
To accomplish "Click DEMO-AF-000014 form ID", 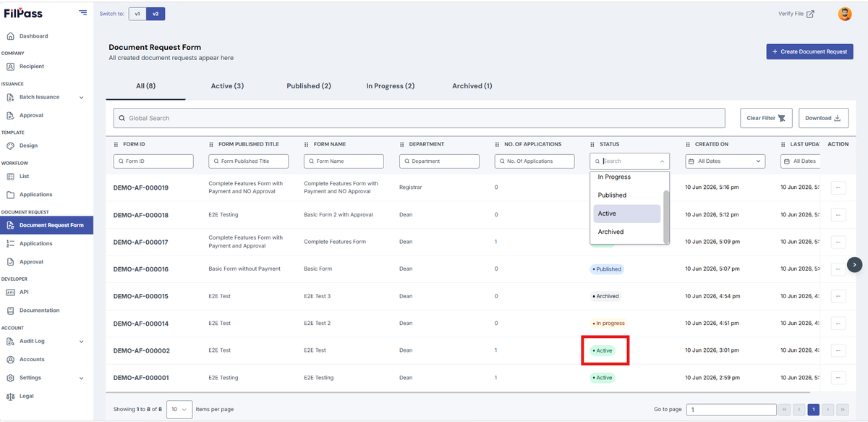I will [x=141, y=324].
